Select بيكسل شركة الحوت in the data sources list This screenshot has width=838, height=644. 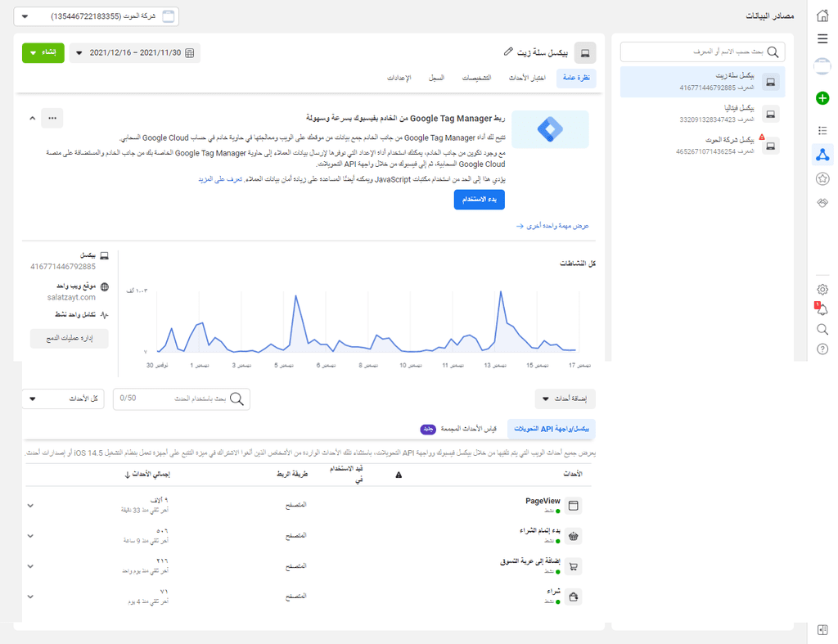coord(702,146)
